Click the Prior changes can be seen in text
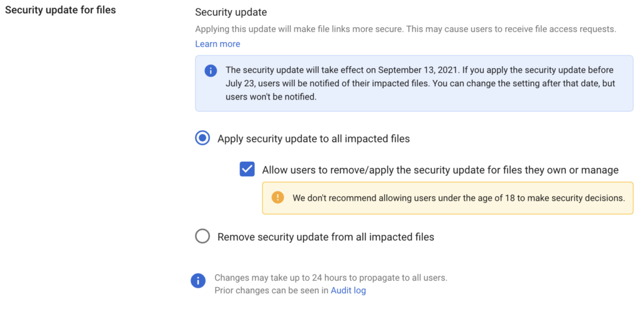The width and height of the screenshot is (644, 309). (272, 291)
